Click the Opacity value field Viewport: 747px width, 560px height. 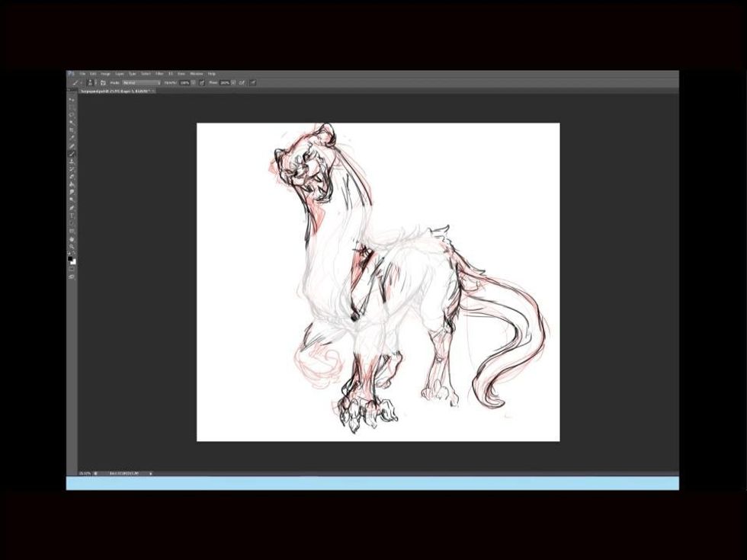pyautogui.click(x=184, y=82)
